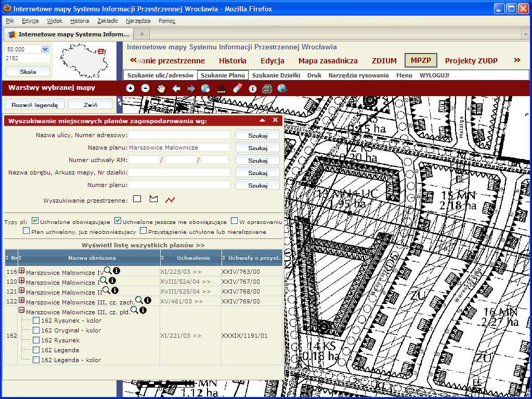Screen dimensions: 532x399
Task: Choose rectangle spatial search icon
Action: click(137, 198)
